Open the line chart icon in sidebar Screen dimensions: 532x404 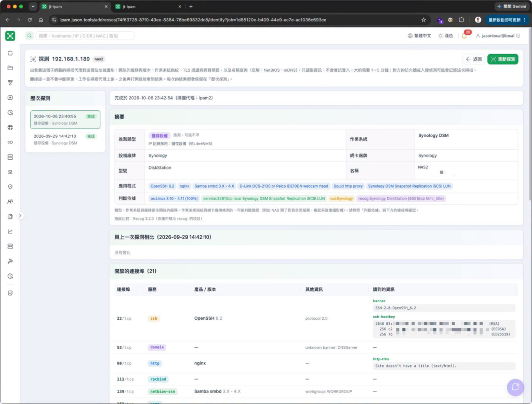coord(10,231)
